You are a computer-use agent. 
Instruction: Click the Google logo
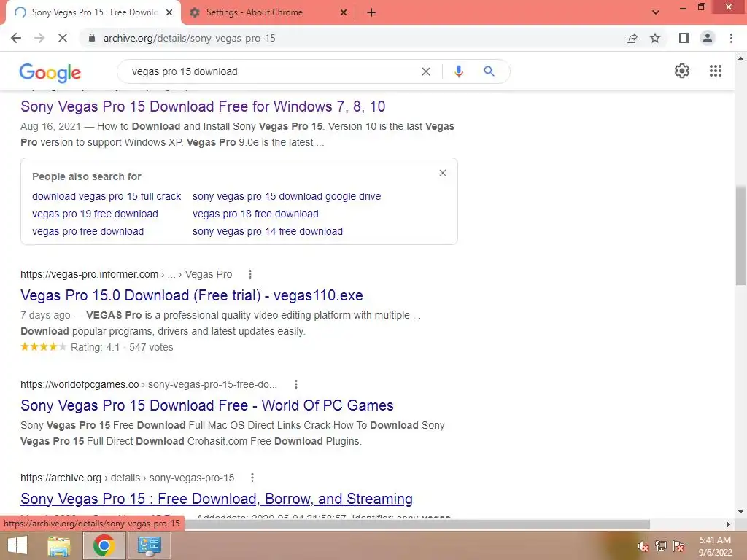[50, 73]
